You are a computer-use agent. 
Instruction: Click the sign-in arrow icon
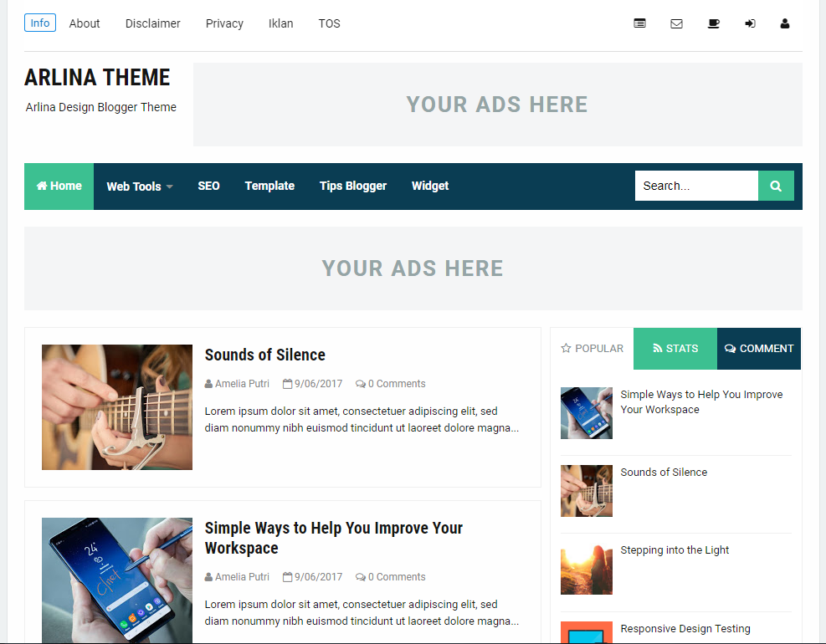tap(750, 23)
